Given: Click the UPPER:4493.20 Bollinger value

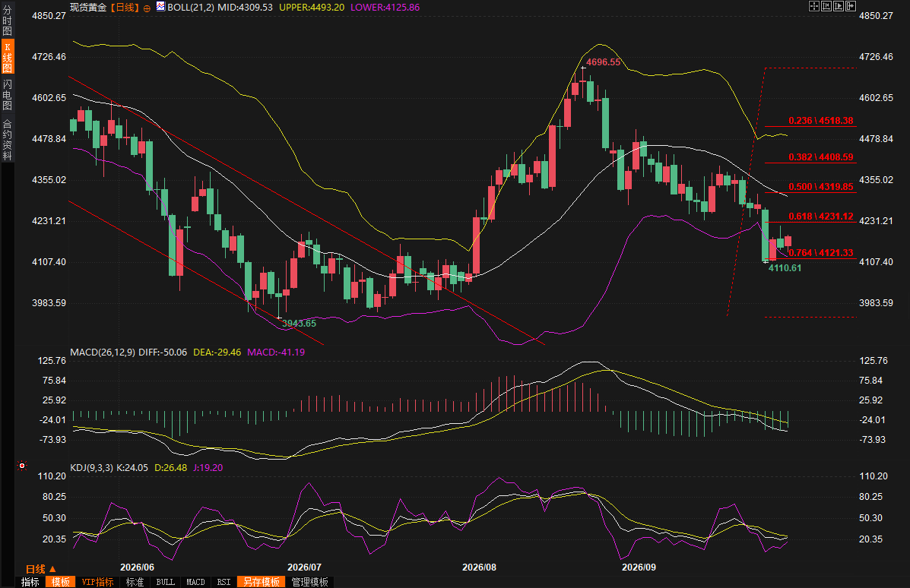Looking at the screenshot, I should point(312,8).
